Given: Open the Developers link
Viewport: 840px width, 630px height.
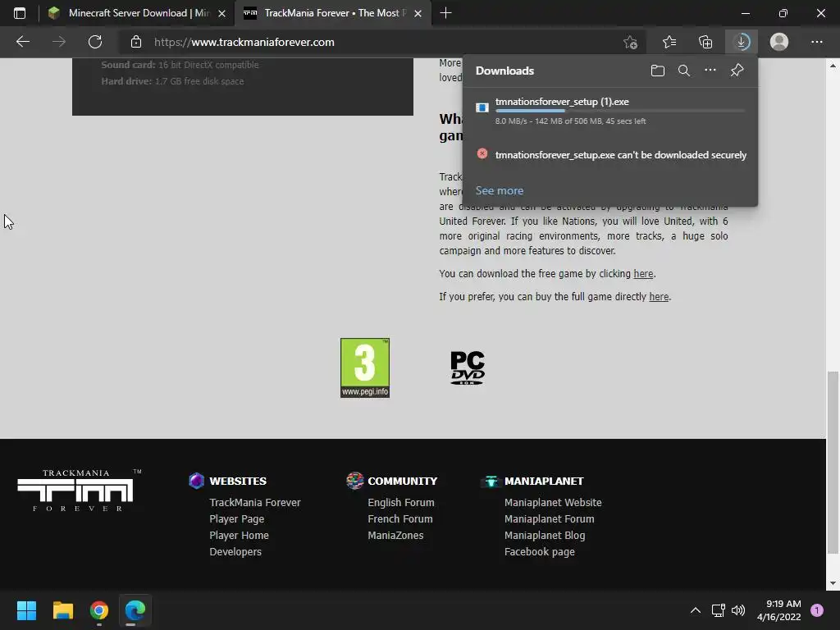Looking at the screenshot, I should [235, 552].
